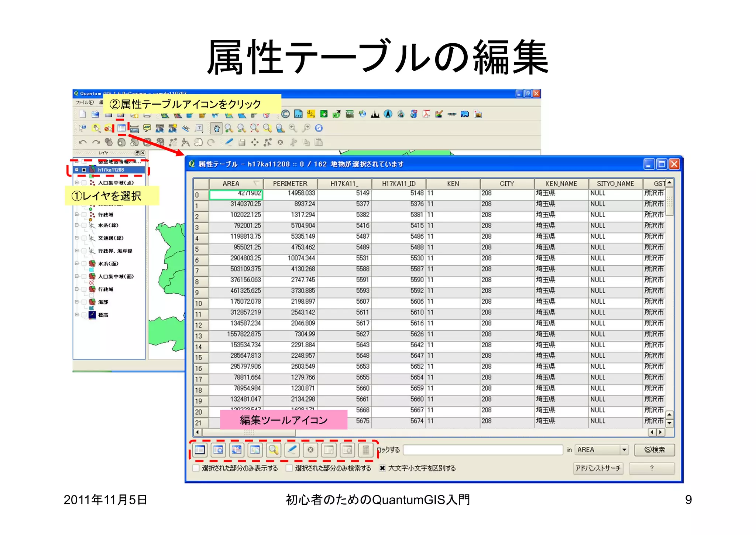Image resolution: width=756 pixels, height=535 pixels.
Task: Click Delete Selected Features icon
Action: point(310,450)
